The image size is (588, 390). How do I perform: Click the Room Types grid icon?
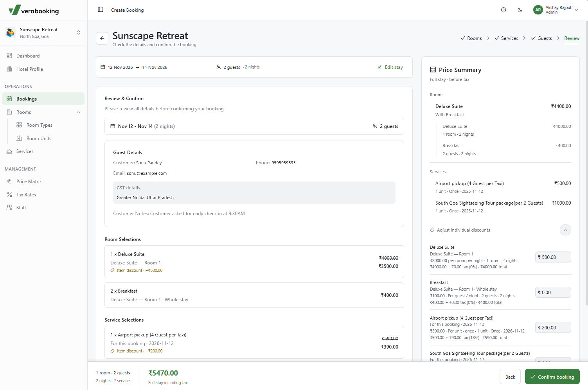click(x=19, y=125)
